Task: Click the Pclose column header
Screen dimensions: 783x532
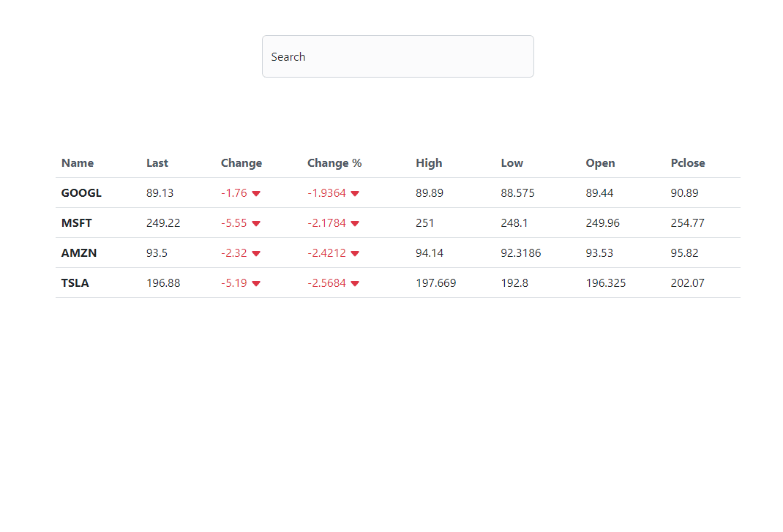Action: 688,163
